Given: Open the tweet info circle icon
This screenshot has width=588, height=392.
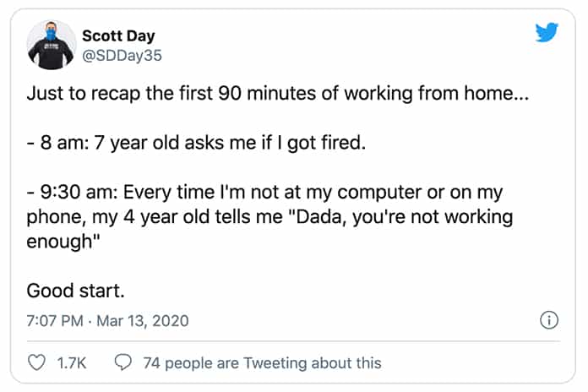Looking at the screenshot, I should pyautogui.click(x=549, y=320).
